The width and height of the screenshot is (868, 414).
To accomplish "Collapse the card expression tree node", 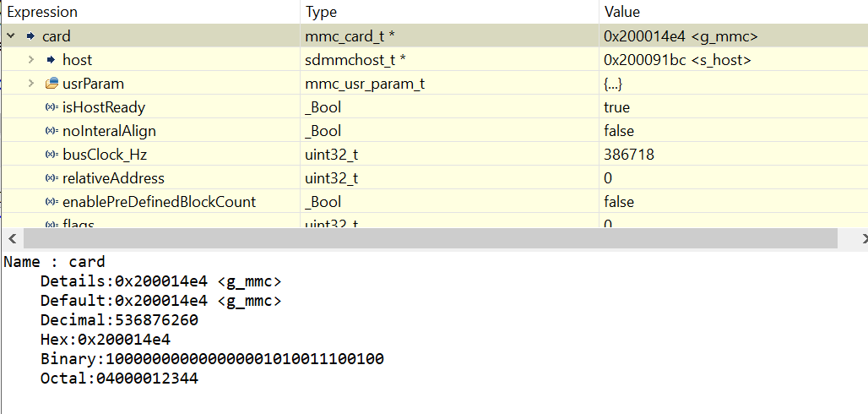I will click(x=11, y=36).
